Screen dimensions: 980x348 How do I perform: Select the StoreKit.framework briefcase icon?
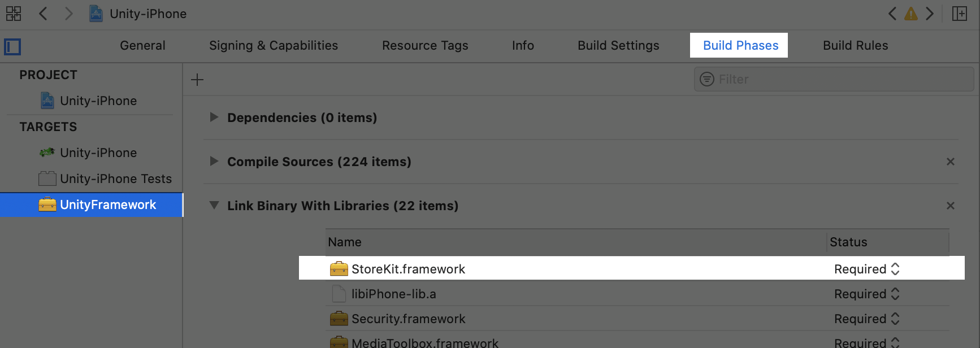[x=339, y=269]
